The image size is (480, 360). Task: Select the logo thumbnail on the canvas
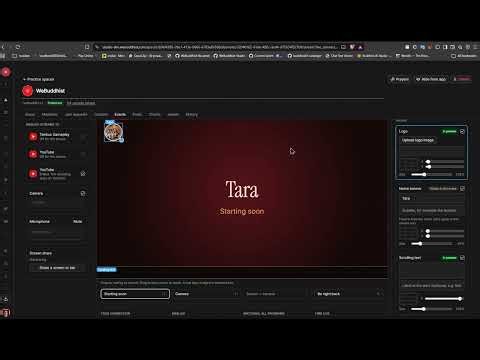[x=114, y=131]
